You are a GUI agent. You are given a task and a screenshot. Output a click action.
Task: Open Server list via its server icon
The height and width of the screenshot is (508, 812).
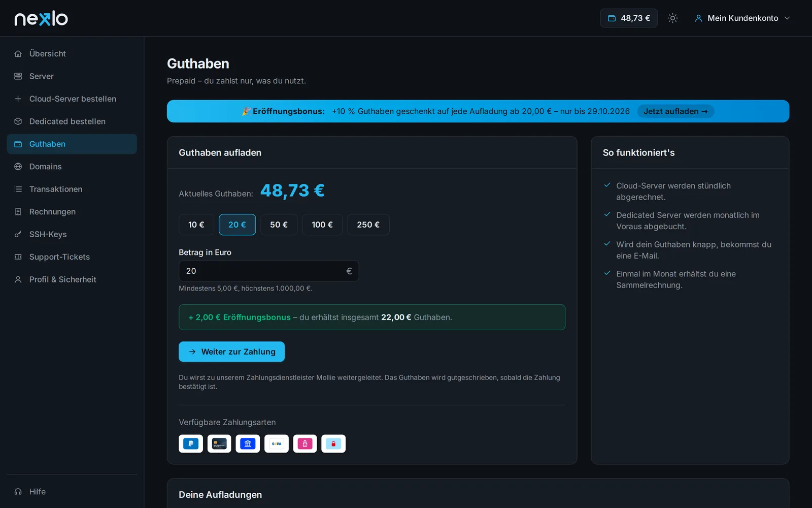click(18, 76)
